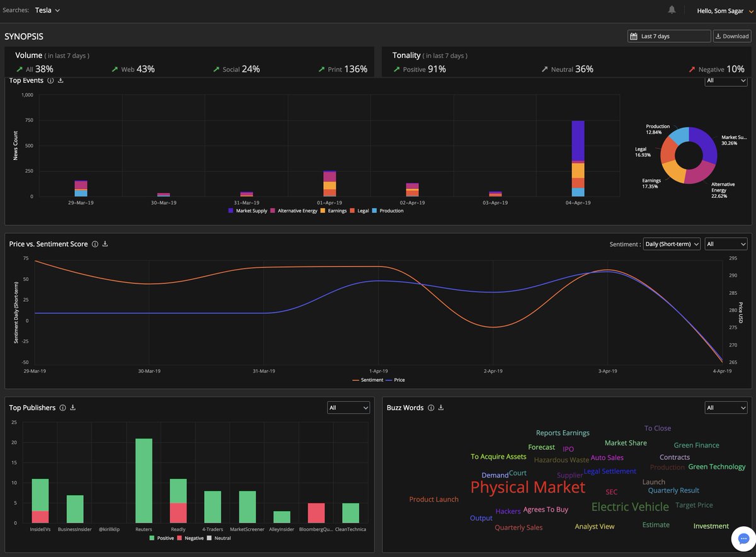
Task: Click the BloombergQu... negative bar
Action: tap(316, 513)
